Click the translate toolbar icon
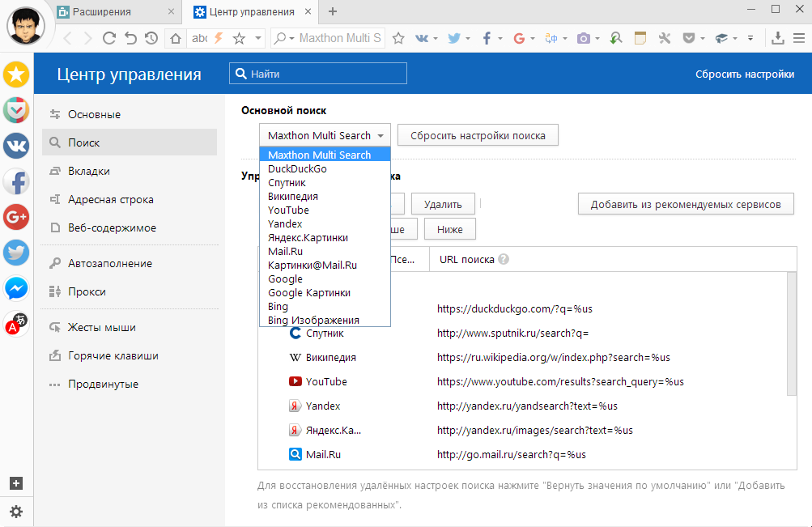The height and width of the screenshot is (527, 812). coord(551,38)
